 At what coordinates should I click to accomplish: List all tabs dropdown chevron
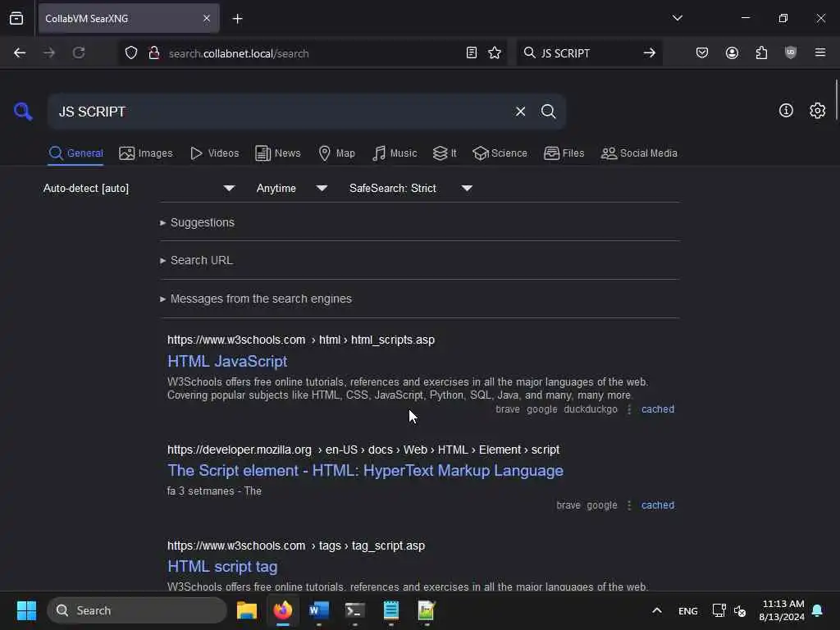click(678, 18)
